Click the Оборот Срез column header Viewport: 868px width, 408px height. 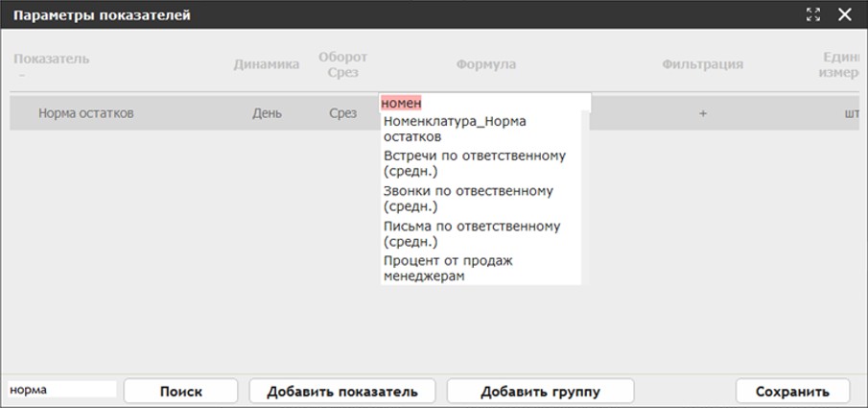point(342,64)
